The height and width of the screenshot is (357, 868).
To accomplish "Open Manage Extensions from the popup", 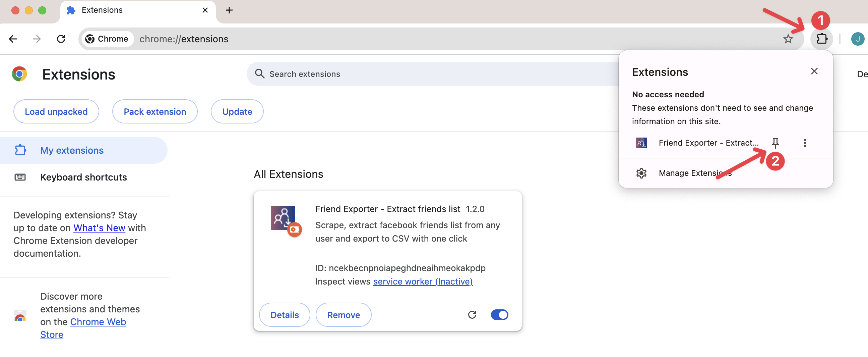I will tap(726, 173).
